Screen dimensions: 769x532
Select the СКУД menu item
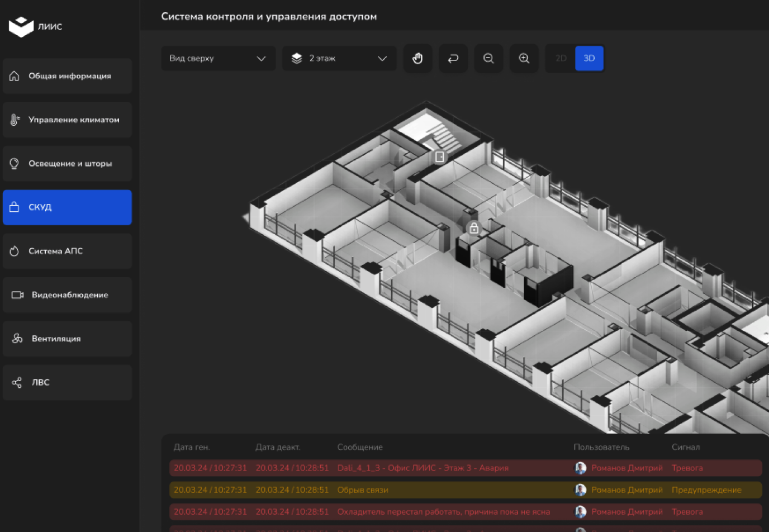(67, 207)
